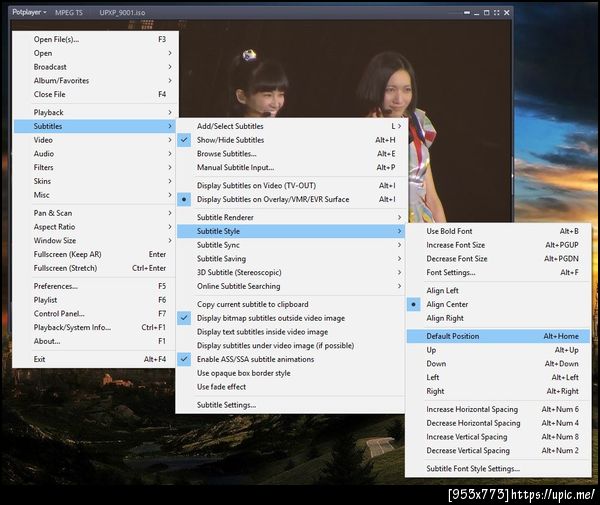
Task: Expand the Open submenu
Action: [95, 53]
